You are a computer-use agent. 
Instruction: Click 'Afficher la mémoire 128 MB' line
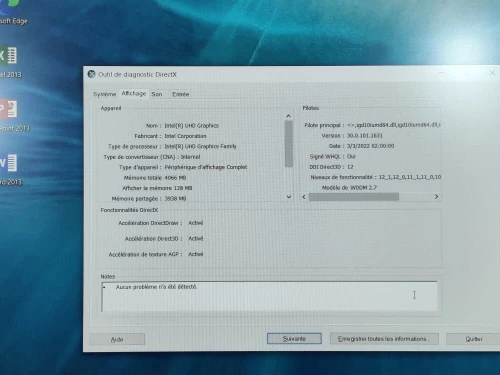[x=157, y=188]
